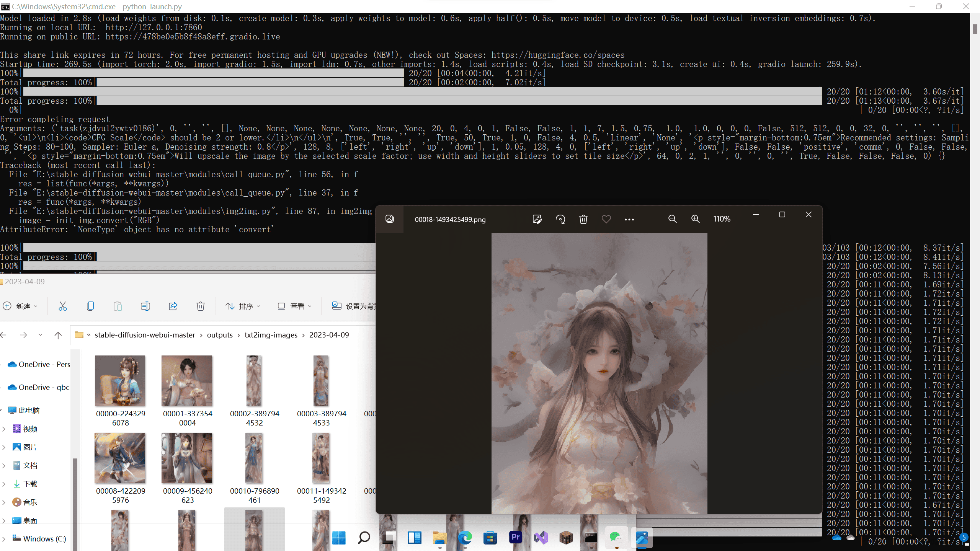Delete the opened 00018 image in Photos
The width and height of the screenshot is (980, 551).
[583, 219]
